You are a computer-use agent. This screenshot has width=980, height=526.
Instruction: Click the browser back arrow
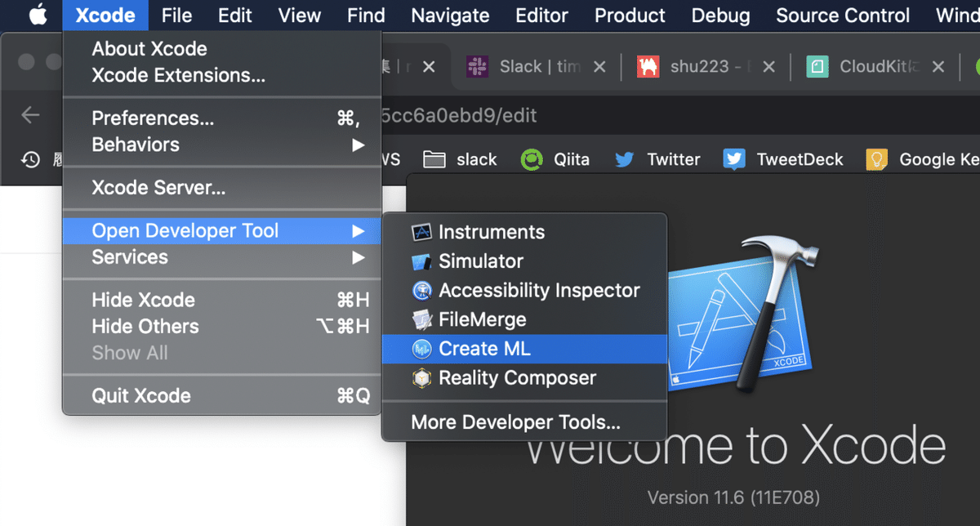click(x=30, y=115)
